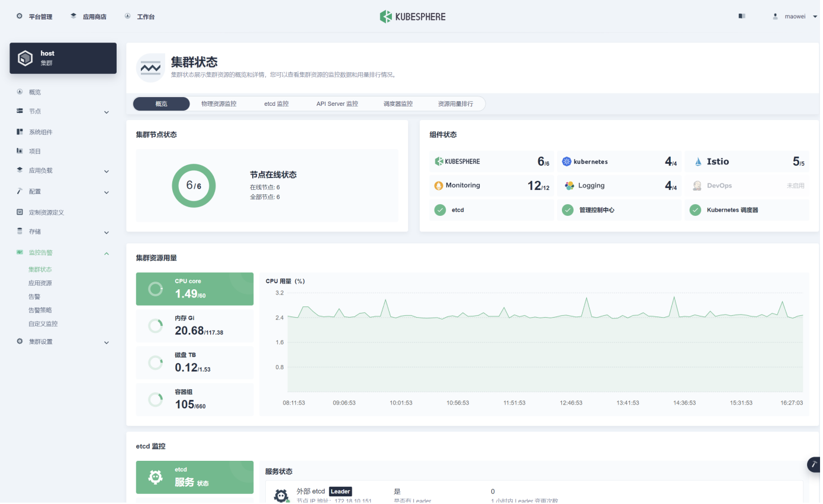Click the DevOps component icon
823x504 pixels.
[x=697, y=186]
